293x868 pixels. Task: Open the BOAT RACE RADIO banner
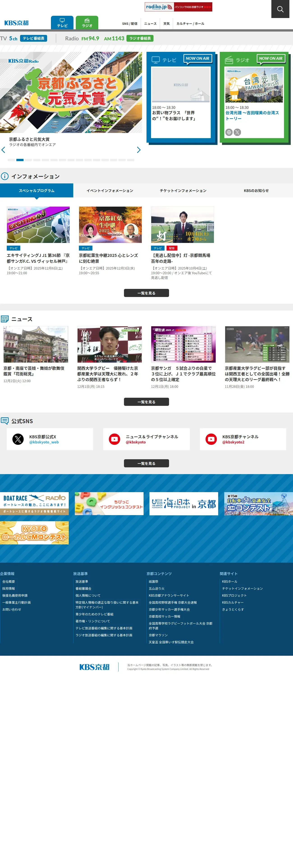tap(34, 503)
